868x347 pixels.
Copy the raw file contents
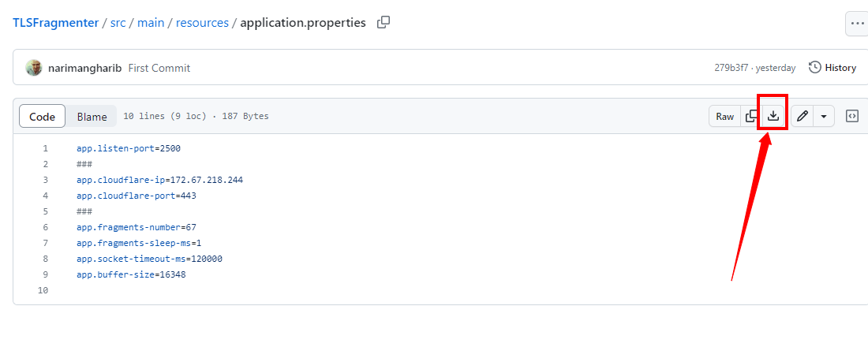click(751, 117)
